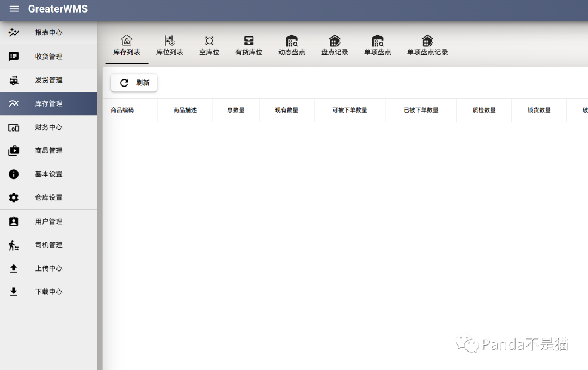Image resolution: width=588 pixels, height=370 pixels.
Task: Switch to the 库存列表 tab
Action: click(x=127, y=45)
